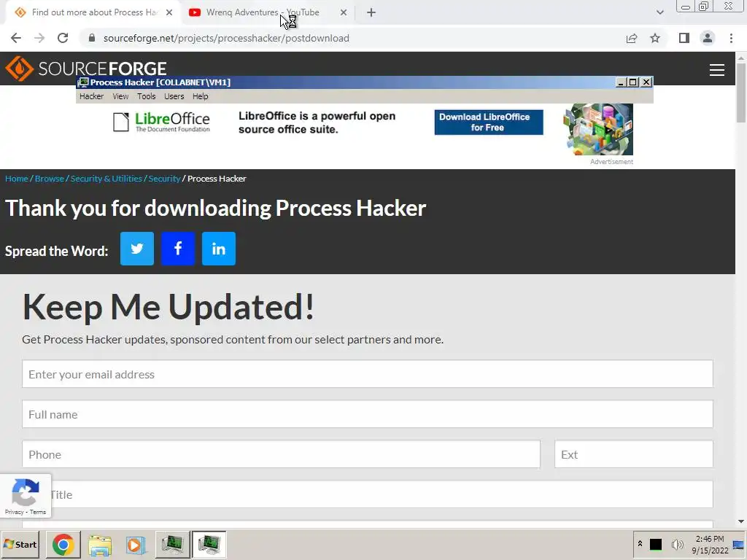Open File Explorer from taskbar

click(99, 545)
